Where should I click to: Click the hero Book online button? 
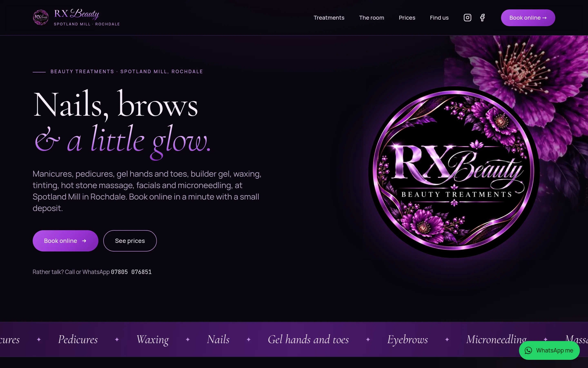[65, 241]
